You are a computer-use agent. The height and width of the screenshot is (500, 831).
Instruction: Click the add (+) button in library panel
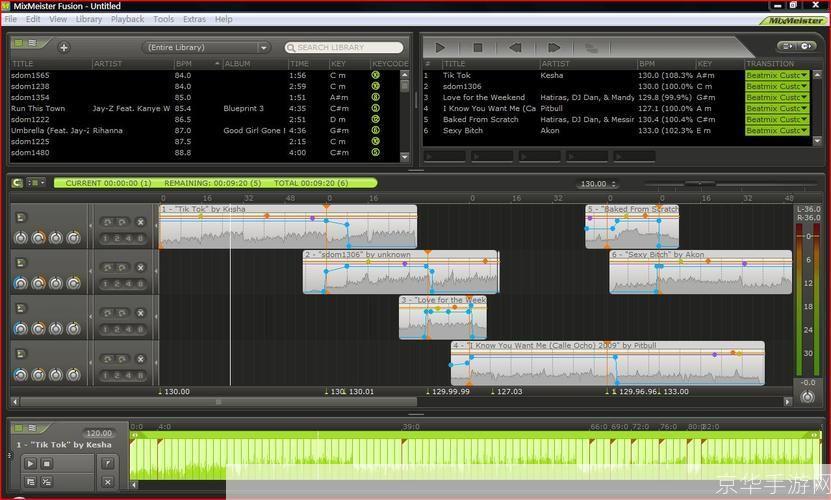click(x=64, y=48)
